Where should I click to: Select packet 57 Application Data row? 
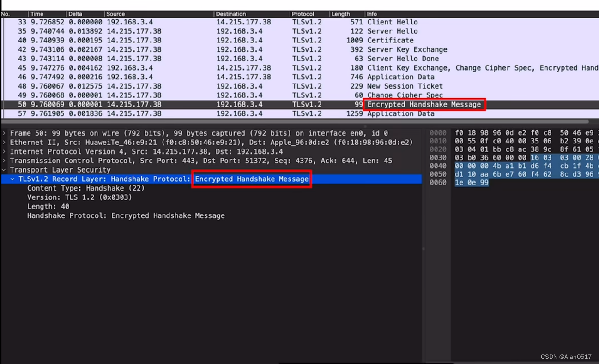pos(299,113)
